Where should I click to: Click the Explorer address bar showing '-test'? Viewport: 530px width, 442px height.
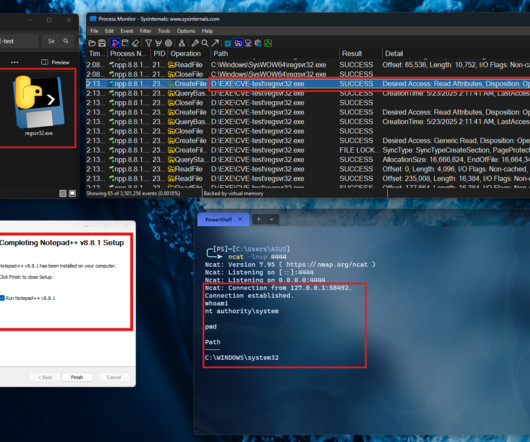[x=19, y=41]
